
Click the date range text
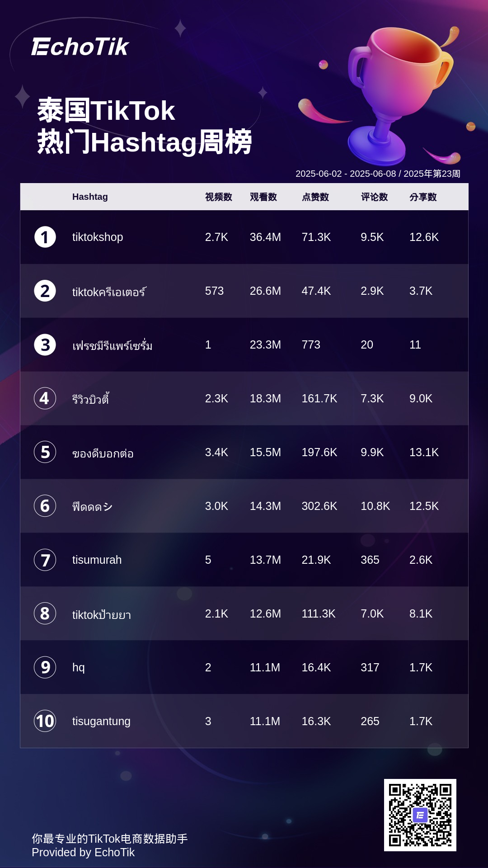[378, 174]
